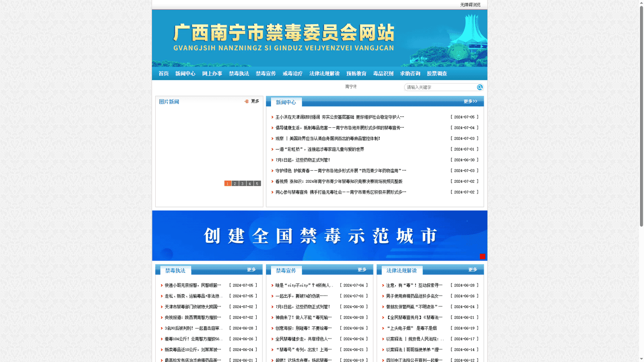This screenshot has width=644, height=362.
Task: Open the article 替朋友保管两瓶“不明液体”
Action: [415, 307]
